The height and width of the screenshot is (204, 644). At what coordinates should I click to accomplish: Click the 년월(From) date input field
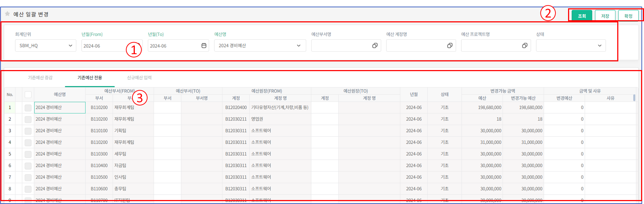tap(105, 46)
